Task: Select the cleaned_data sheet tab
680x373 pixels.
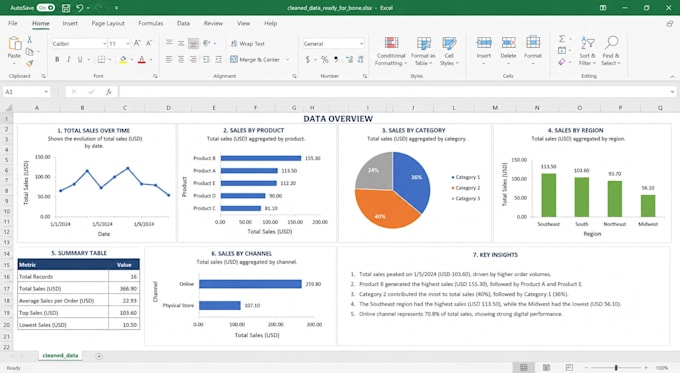Action: [60, 355]
